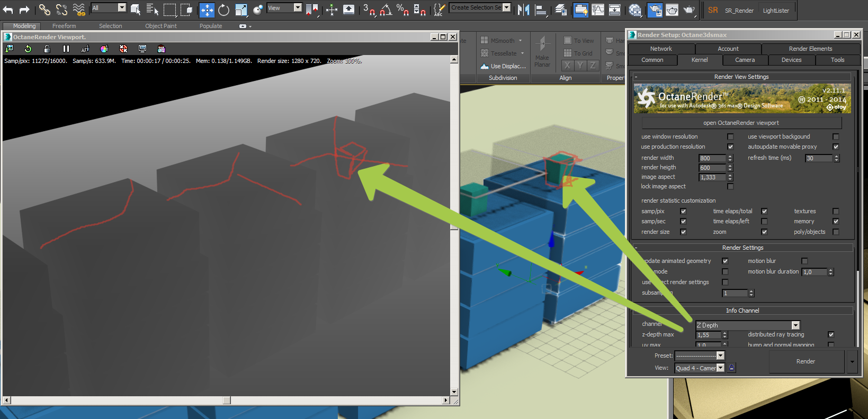Open Select by Name list
The height and width of the screenshot is (419, 868).
[x=153, y=10]
